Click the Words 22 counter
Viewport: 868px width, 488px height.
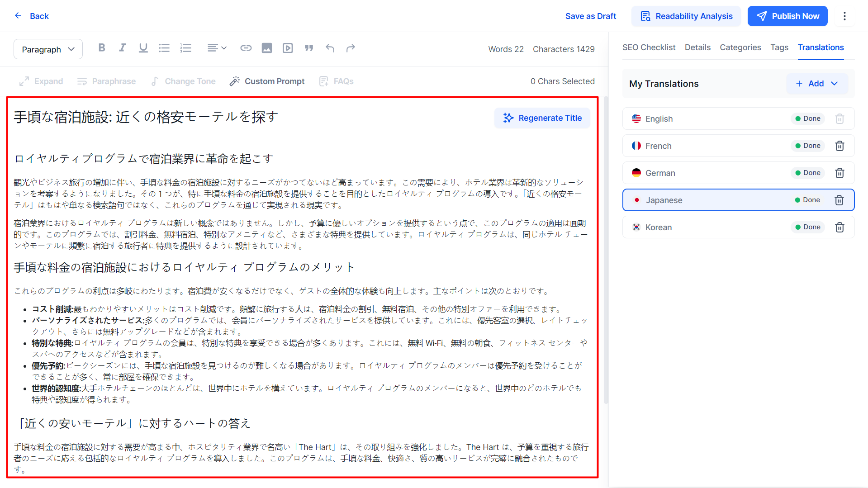pyautogui.click(x=506, y=49)
